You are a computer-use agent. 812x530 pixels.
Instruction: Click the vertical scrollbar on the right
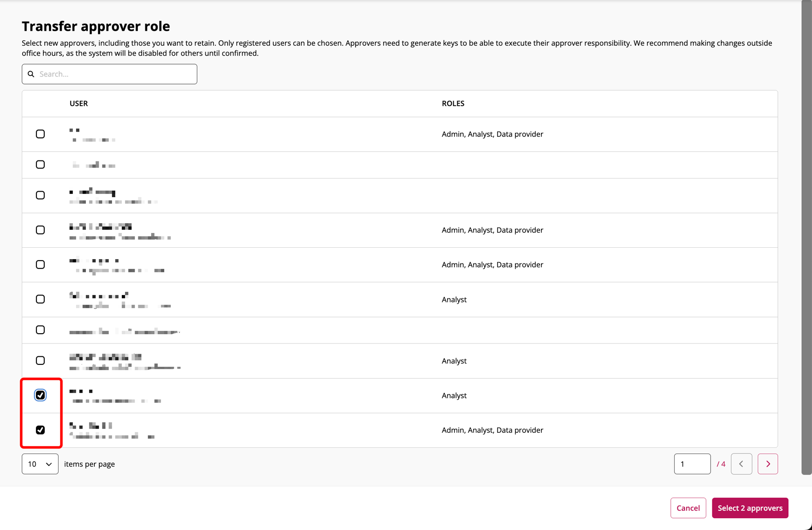coord(806,236)
